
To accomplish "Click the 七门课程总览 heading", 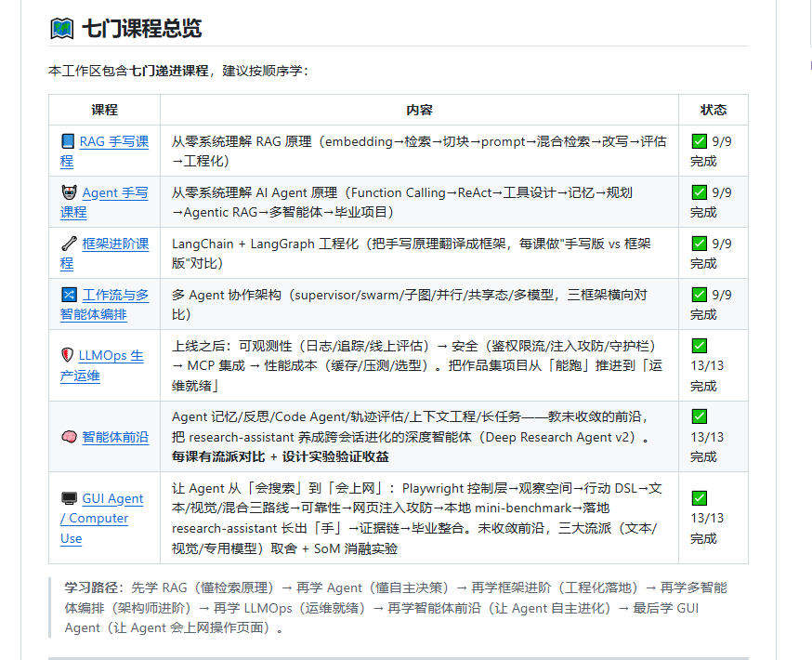I will point(141,29).
